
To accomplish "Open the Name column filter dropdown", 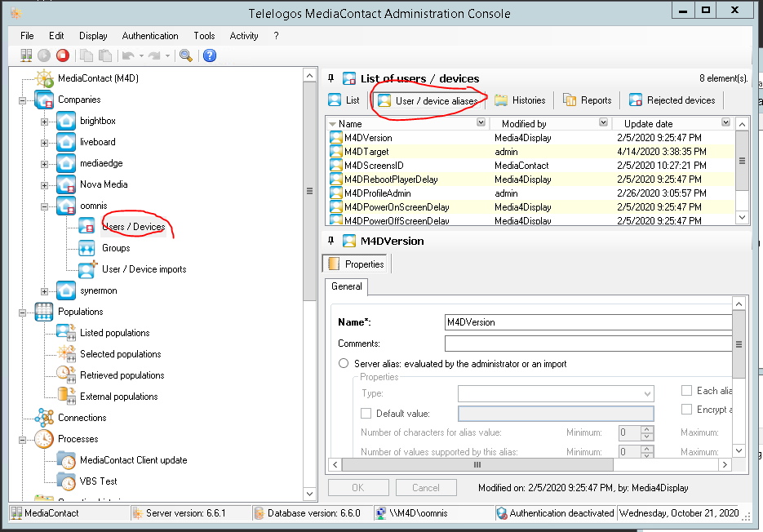I will click(x=481, y=122).
